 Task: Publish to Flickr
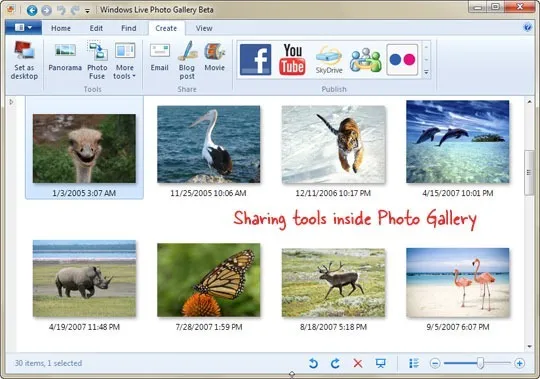coord(402,60)
